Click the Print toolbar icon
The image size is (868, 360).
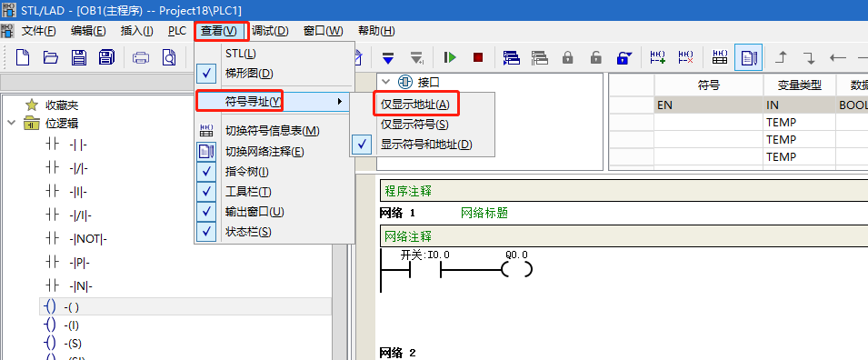coord(141,57)
